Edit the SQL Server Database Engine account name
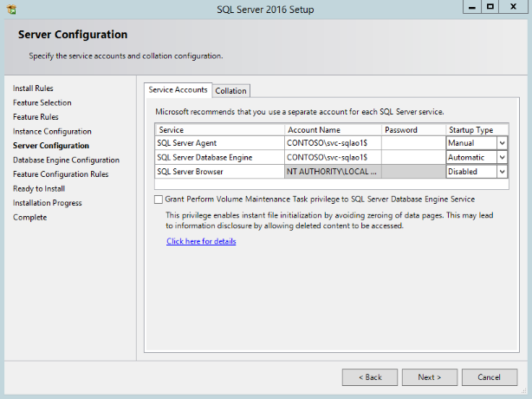532x399 pixels. pos(333,157)
